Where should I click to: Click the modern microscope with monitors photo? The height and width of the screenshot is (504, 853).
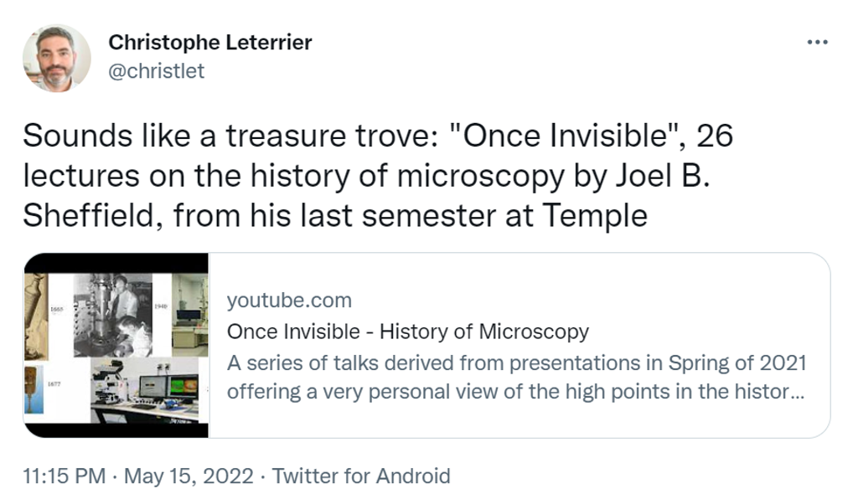click(x=142, y=389)
